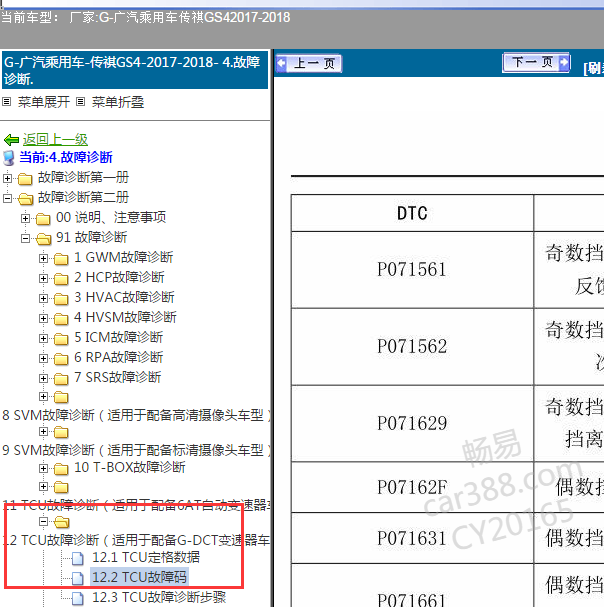Collapse the 91 故障诊断 node
Screen dimensions: 604x607
pos(25,238)
